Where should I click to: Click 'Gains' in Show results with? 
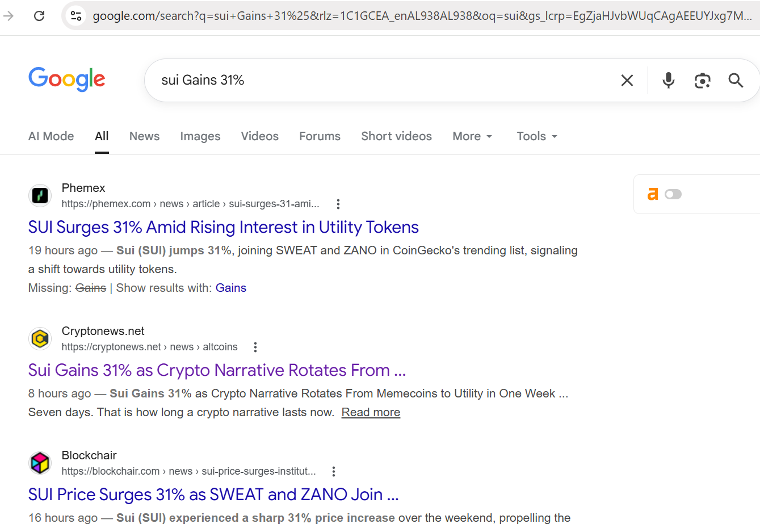click(x=231, y=288)
